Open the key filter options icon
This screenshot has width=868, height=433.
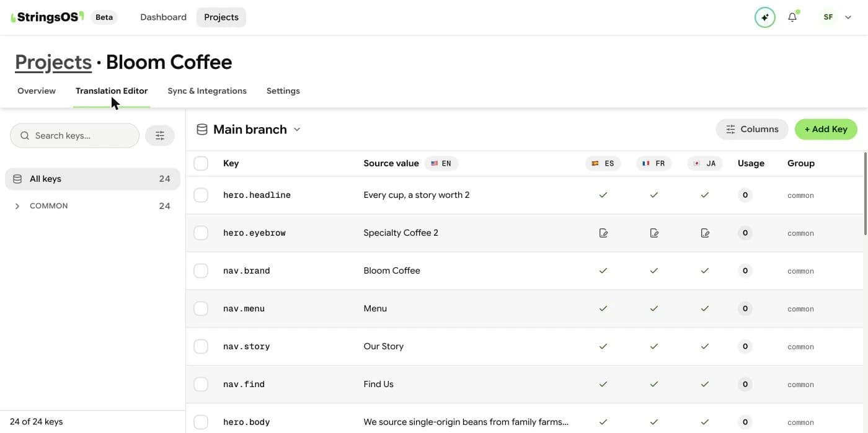(x=160, y=135)
